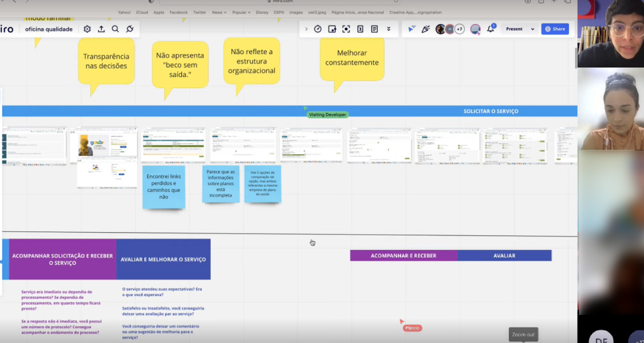Expand more apps double-chevron in toolbar
The height and width of the screenshot is (343, 644).
[389, 29]
